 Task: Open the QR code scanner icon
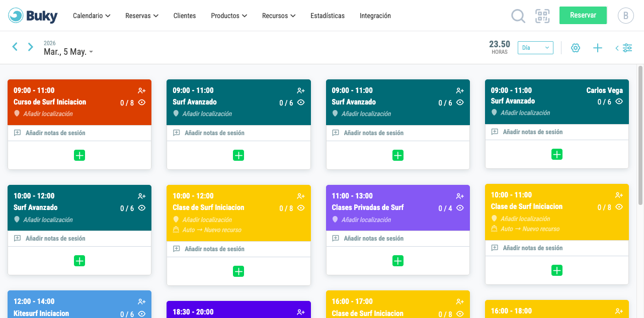[542, 16]
